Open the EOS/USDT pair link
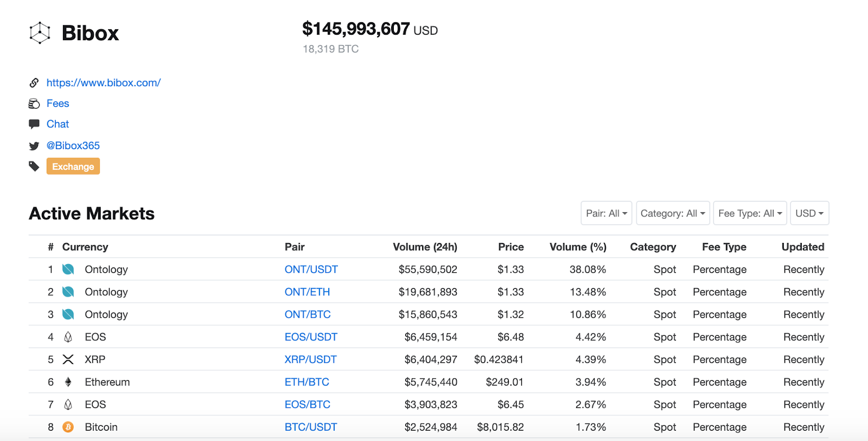Viewport: 868px width, 441px height. tap(311, 337)
